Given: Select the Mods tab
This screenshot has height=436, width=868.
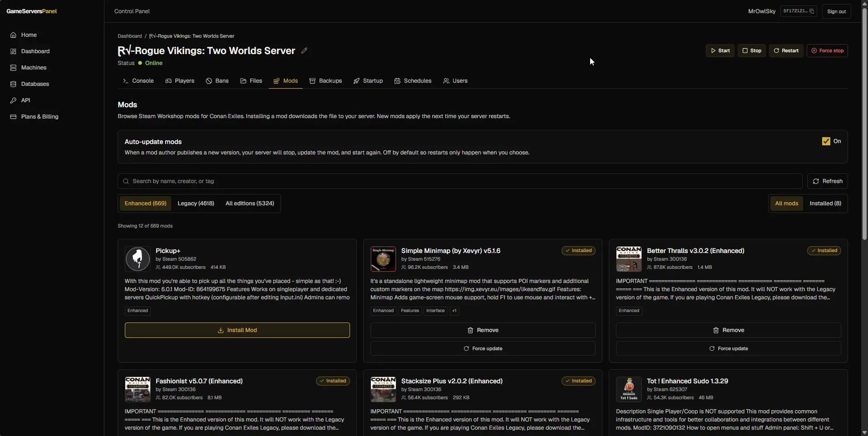Looking at the screenshot, I should 286,81.
